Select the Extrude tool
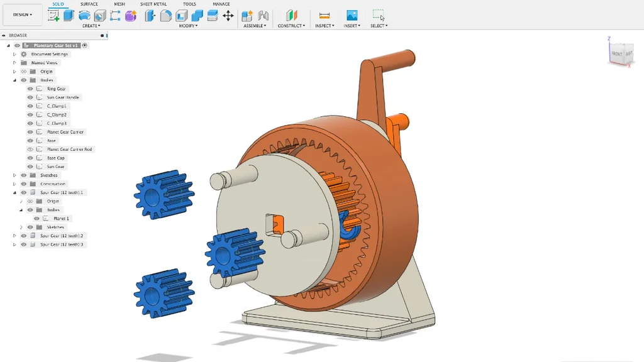Image resolution: width=644 pixels, height=362 pixels. click(69, 16)
